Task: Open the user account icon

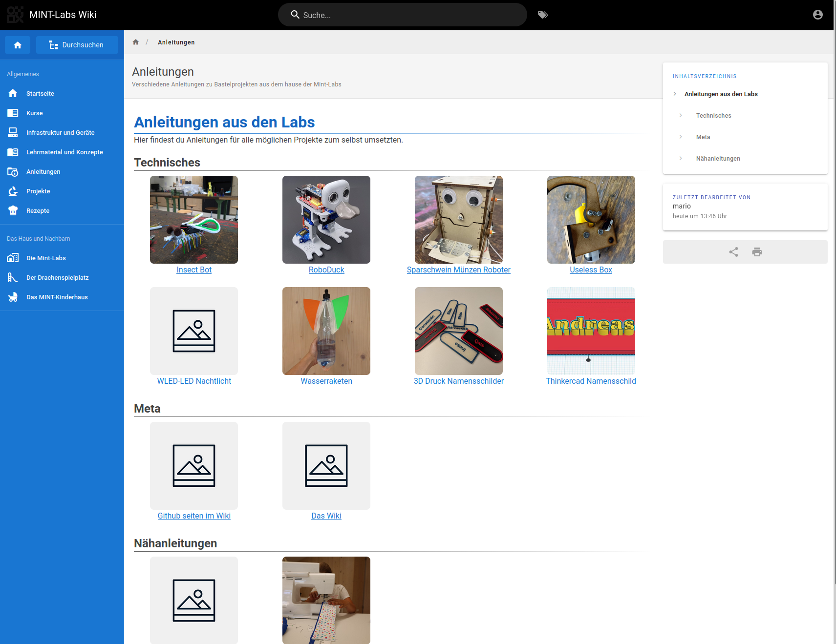Action: (817, 15)
